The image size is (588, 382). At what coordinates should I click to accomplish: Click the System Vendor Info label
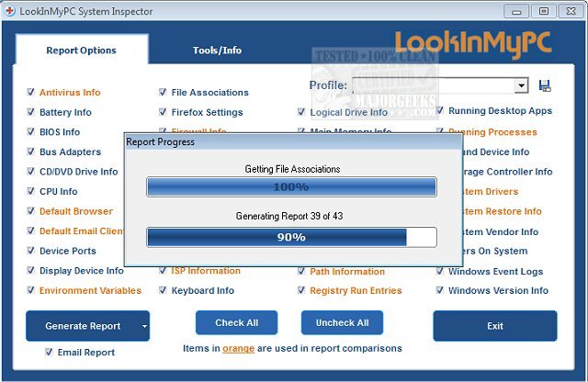501,231
